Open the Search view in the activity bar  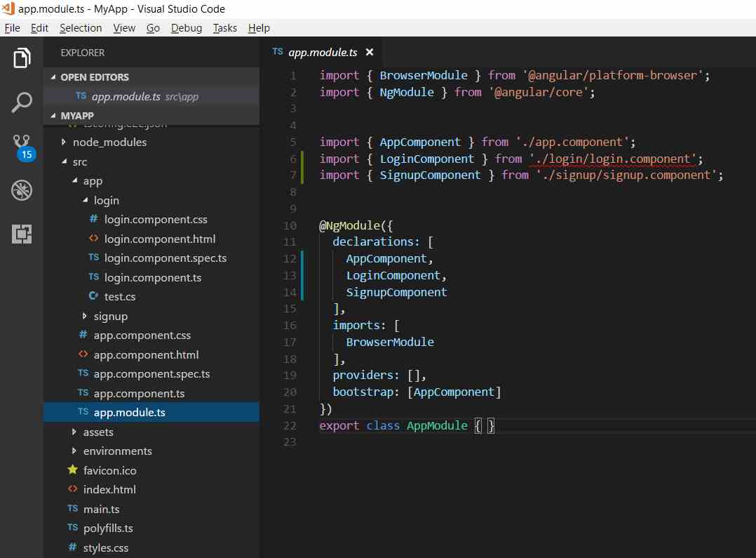21,100
